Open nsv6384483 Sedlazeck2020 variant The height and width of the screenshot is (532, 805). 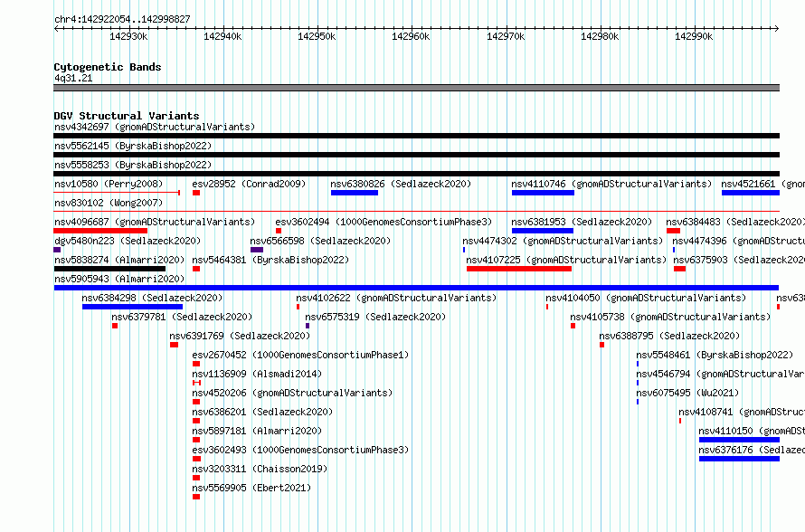[x=735, y=222]
